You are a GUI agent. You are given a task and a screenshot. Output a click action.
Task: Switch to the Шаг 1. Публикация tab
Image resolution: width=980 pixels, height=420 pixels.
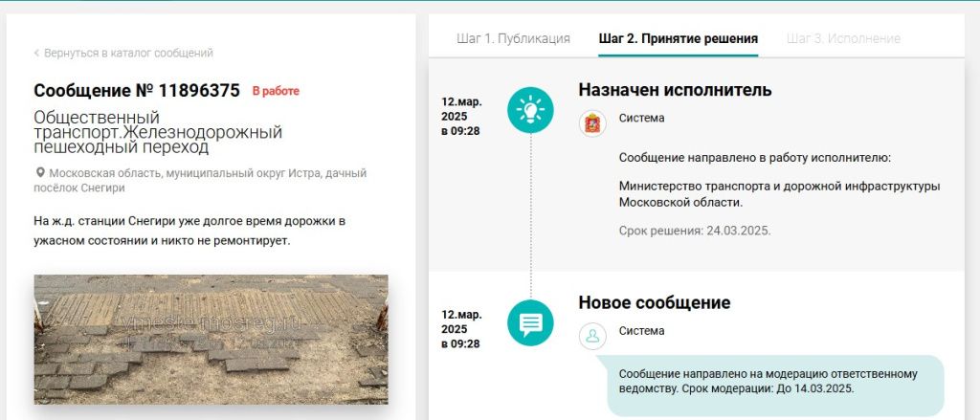513,39
